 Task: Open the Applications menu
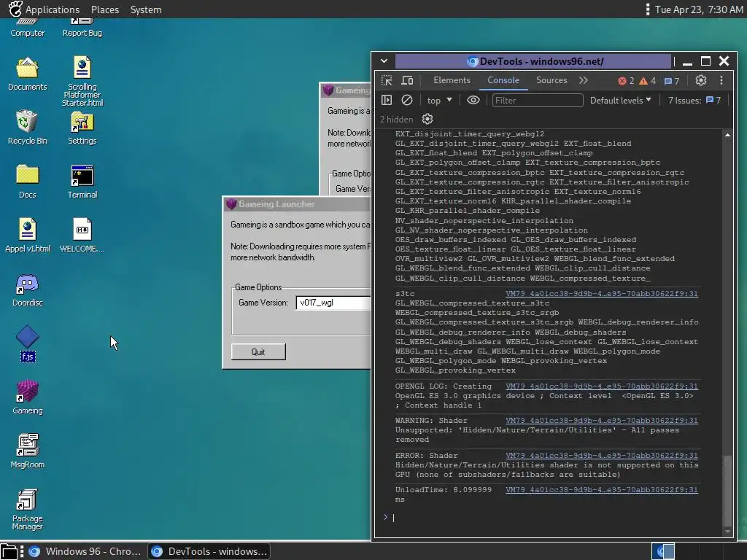(x=53, y=9)
